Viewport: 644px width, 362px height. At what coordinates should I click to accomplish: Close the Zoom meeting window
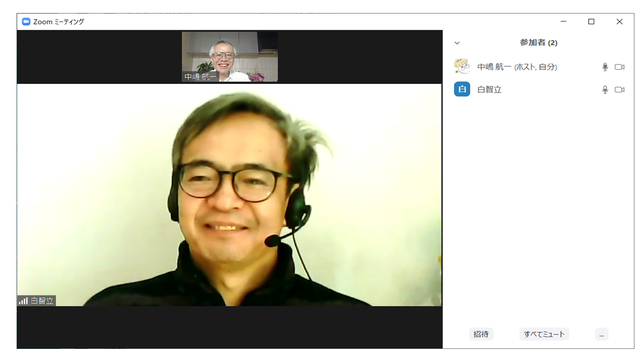619,22
